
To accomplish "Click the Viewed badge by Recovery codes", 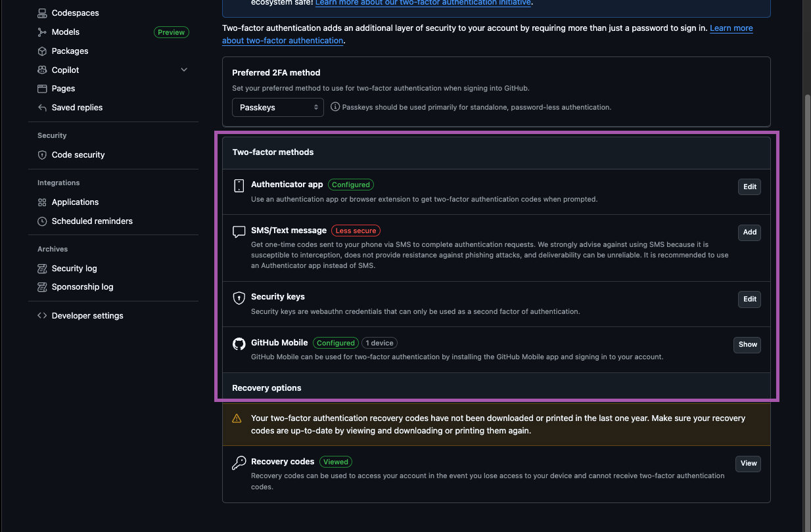I will coord(335,462).
